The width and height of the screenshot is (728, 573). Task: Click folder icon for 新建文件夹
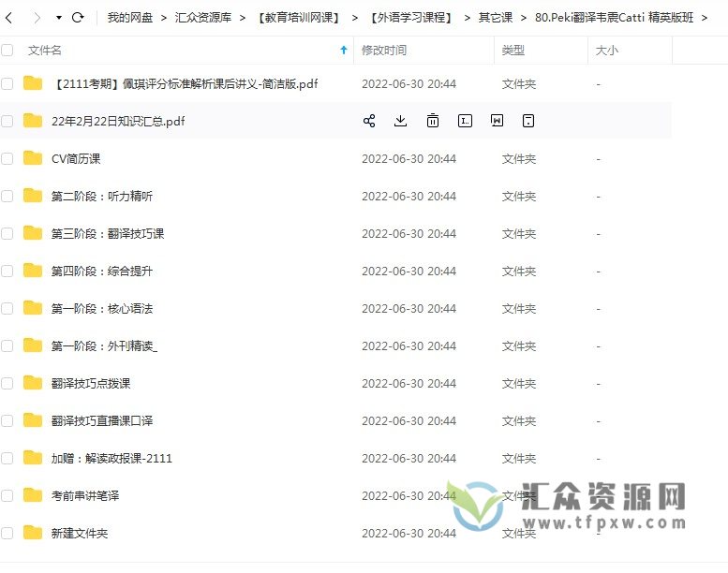[x=33, y=533]
